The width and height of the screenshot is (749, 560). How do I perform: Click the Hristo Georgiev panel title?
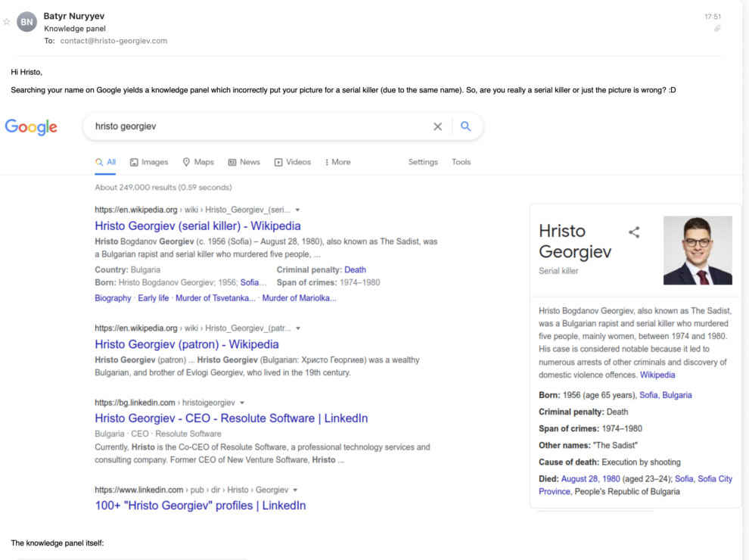575,241
